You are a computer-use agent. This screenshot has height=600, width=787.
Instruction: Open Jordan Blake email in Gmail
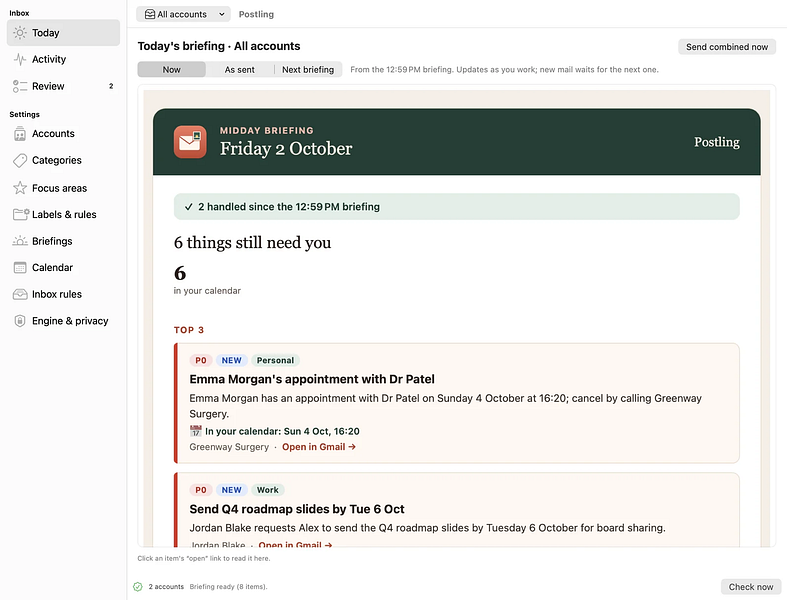[x=295, y=544]
